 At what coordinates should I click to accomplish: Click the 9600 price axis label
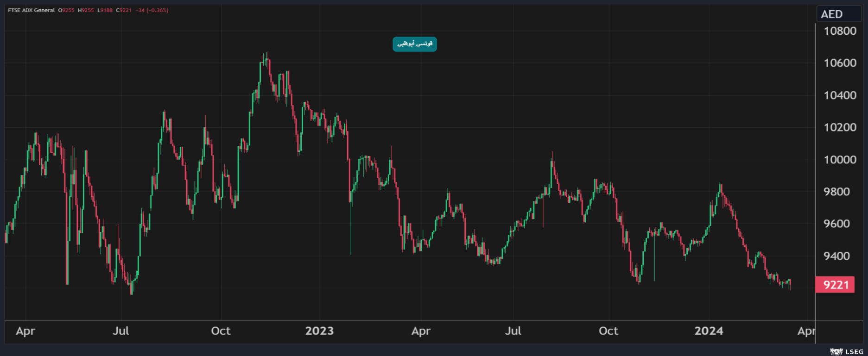pos(836,224)
